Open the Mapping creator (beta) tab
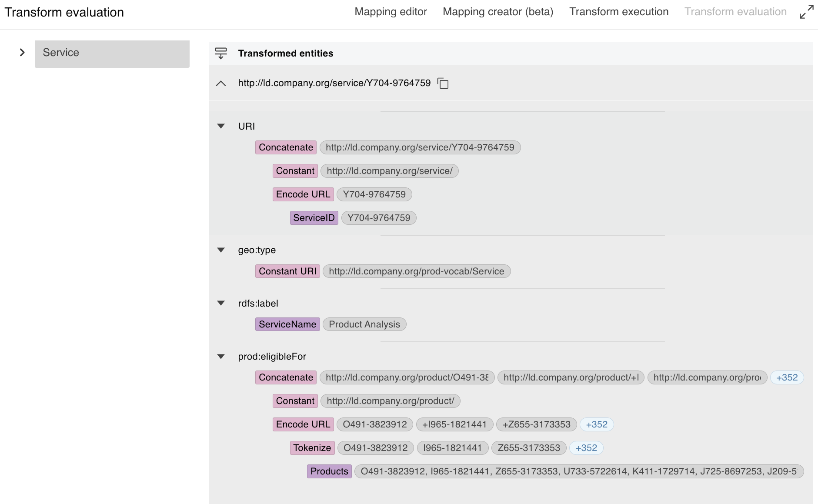This screenshot has height=504, width=818. [x=498, y=12]
